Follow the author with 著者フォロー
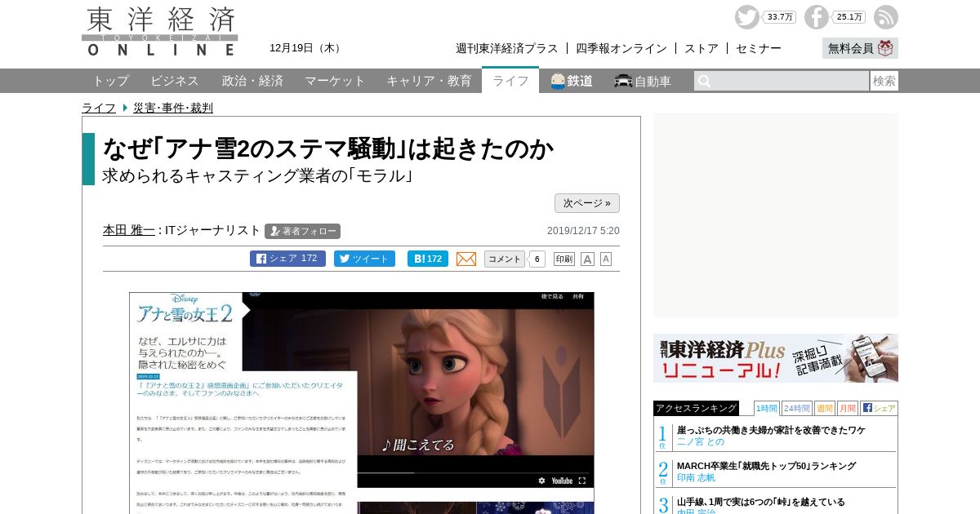Viewport: 980px width, 514px height. click(x=302, y=231)
